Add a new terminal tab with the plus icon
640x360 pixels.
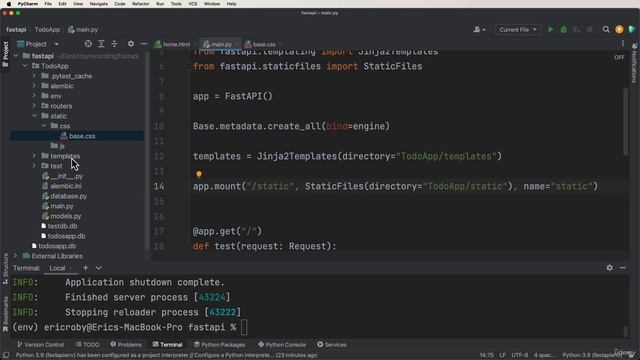coord(85,268)
